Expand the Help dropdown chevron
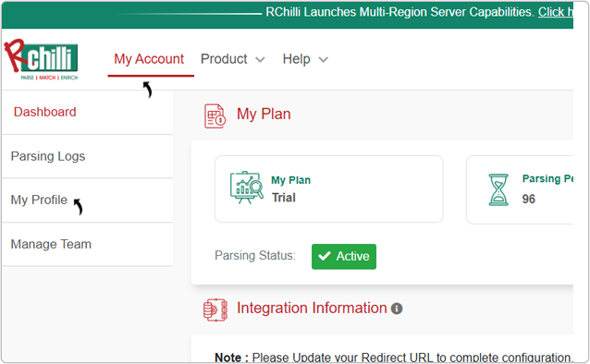The height and width of the screenshot is (364, 590). (324, 59)
